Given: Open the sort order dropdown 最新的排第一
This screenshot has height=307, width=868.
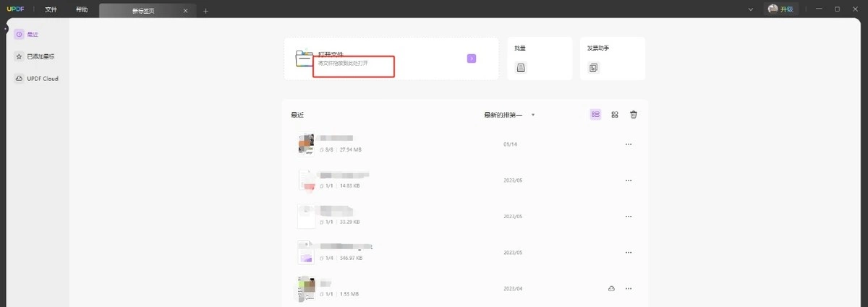Looking at the screenshot, I should pos(509,114).
